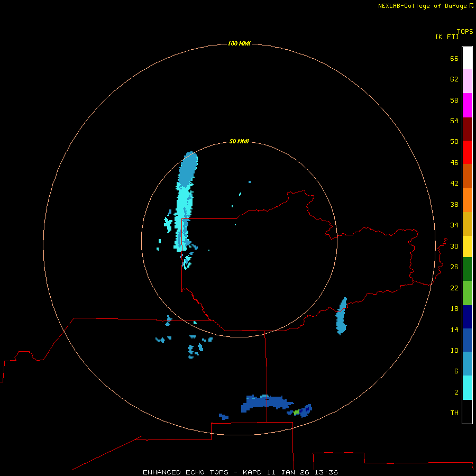The height and width of the screenshot is (476, 476).
Task: Click the black TH swatch at legend bottom
Action: 467,411
